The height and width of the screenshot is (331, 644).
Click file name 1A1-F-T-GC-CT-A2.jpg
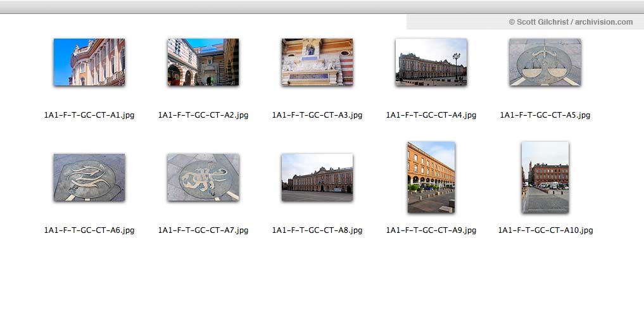[x=203, y=115]
